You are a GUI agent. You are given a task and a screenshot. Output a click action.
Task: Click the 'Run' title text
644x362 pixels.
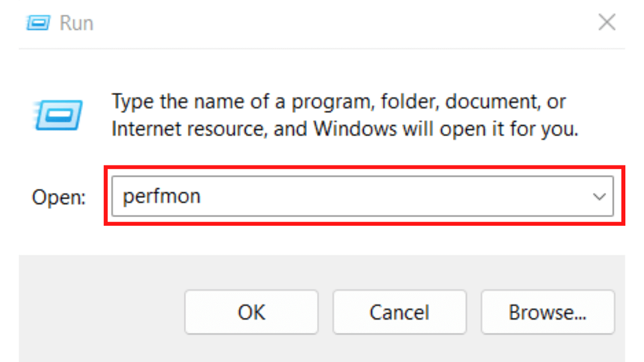tap(76, 23)
